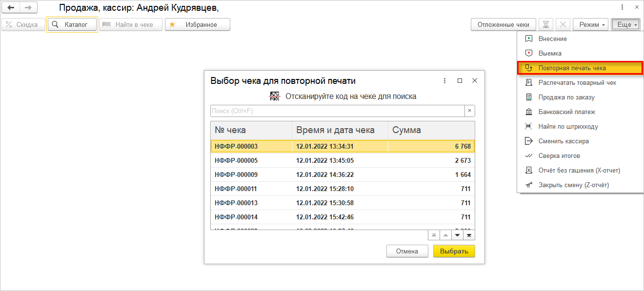Select Сверка итогов menu item
This screenshot has height=291, width=644.
[559, 155]
